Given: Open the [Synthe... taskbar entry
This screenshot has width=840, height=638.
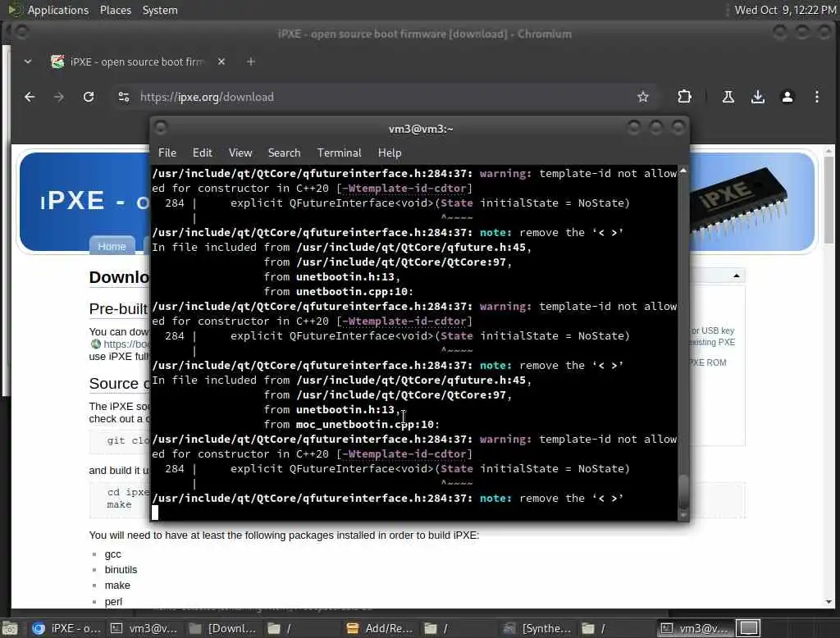Looking at the screenshot, I should pyautogui.click(x=538, y=628).
